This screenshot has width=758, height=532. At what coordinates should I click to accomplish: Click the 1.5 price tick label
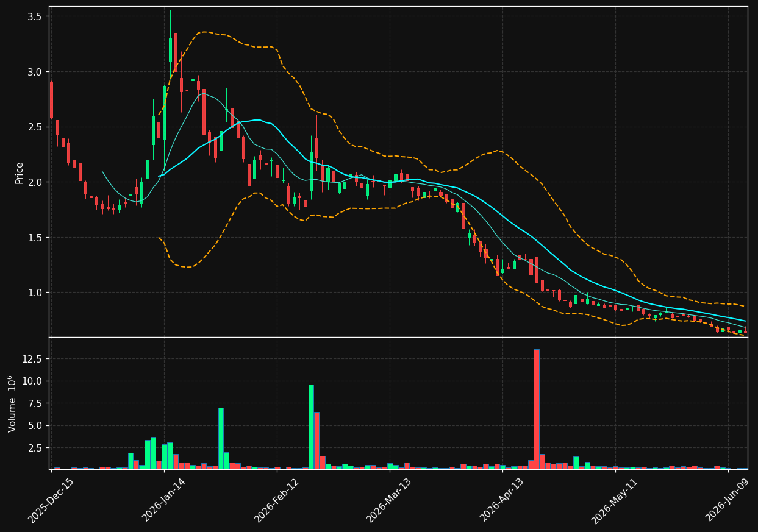pyautogui.click(x=35, y=237)
